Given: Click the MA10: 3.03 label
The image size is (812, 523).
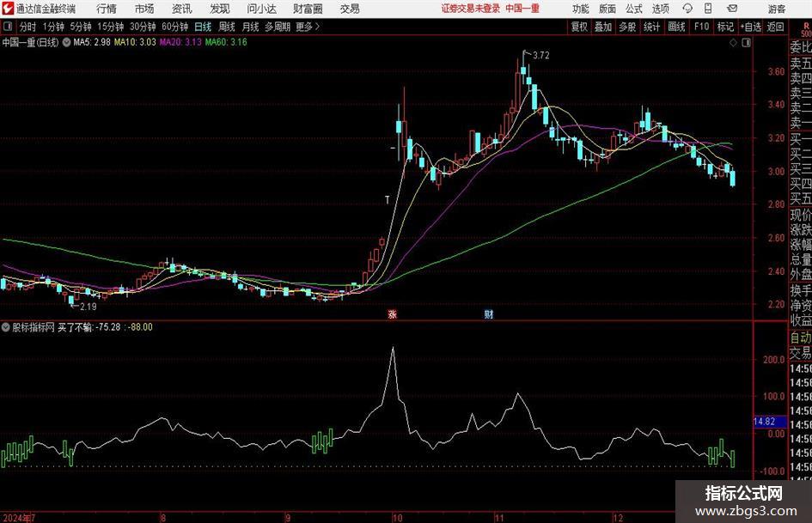Looking at the screenshot, I should (x=135, y=42).
